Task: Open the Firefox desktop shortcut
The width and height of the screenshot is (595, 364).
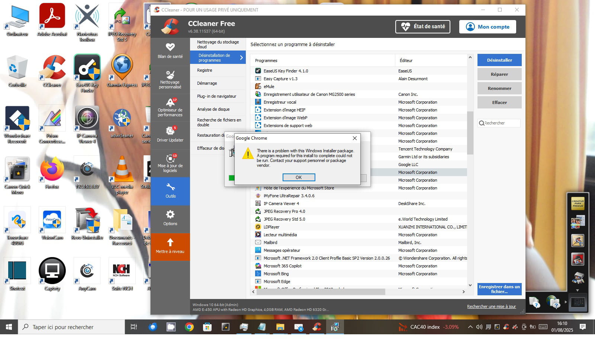Action: (52, 173)
